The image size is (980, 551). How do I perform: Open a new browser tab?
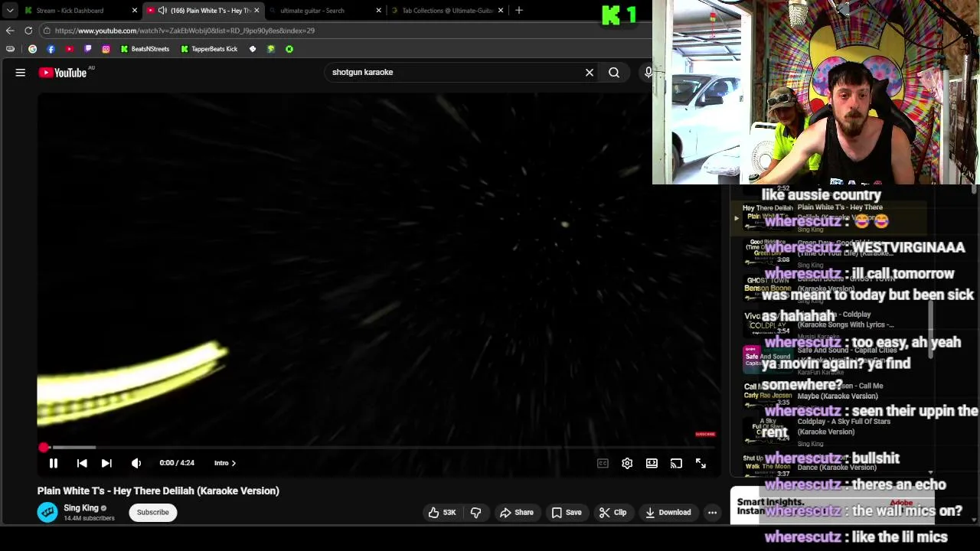519,11
